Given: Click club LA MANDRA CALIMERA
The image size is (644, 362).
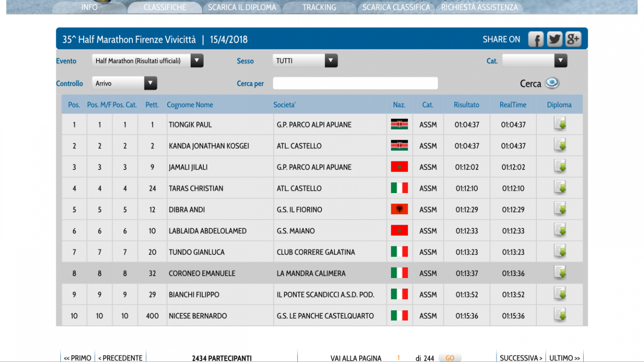Looking at the screenshot, I should [311, 274].
